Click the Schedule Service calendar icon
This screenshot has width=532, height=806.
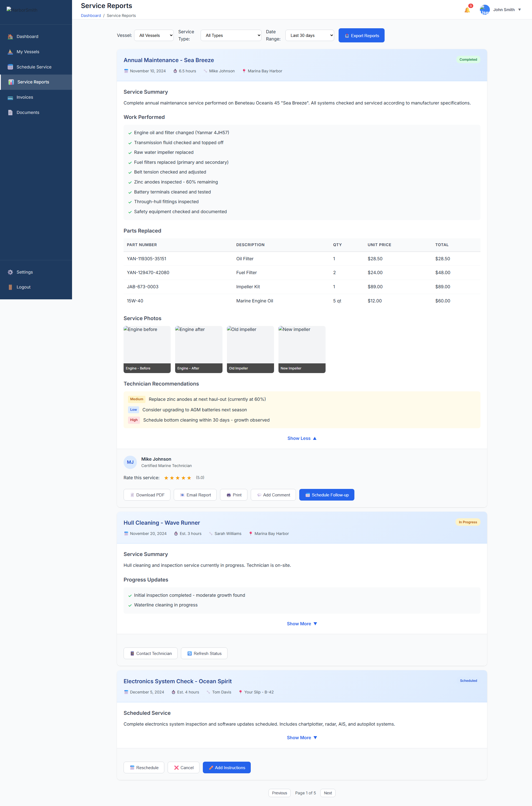(x=10, y=67)
